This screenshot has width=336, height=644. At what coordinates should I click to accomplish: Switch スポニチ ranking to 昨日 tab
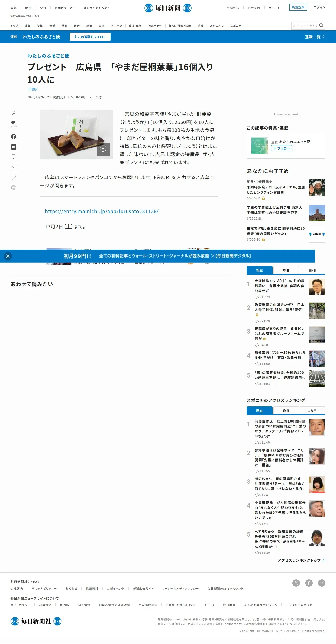click(x=286, y=411)
